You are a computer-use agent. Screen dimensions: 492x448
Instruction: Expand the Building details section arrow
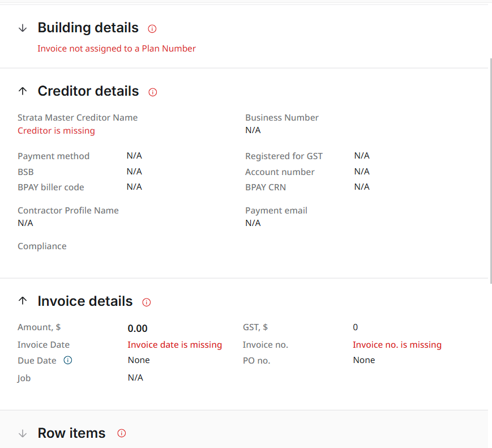click(23, 28)
